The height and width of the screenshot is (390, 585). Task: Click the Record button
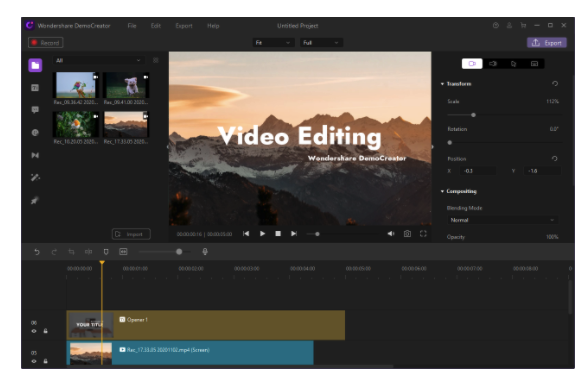[x=46, y=43]
